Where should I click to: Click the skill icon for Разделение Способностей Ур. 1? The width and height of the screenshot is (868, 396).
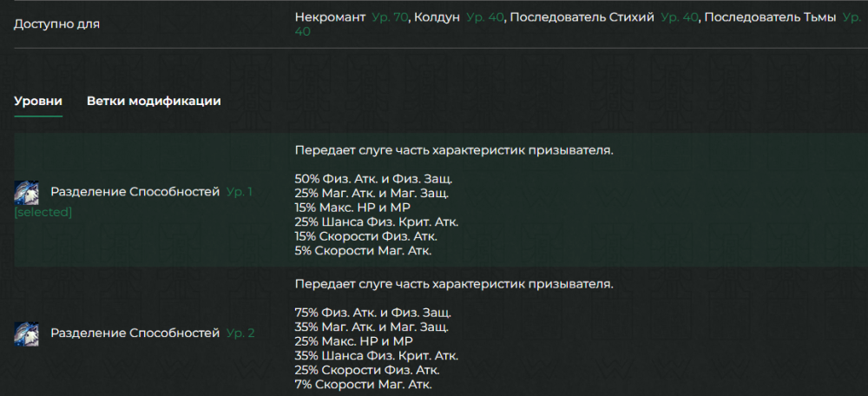[26, 193]
